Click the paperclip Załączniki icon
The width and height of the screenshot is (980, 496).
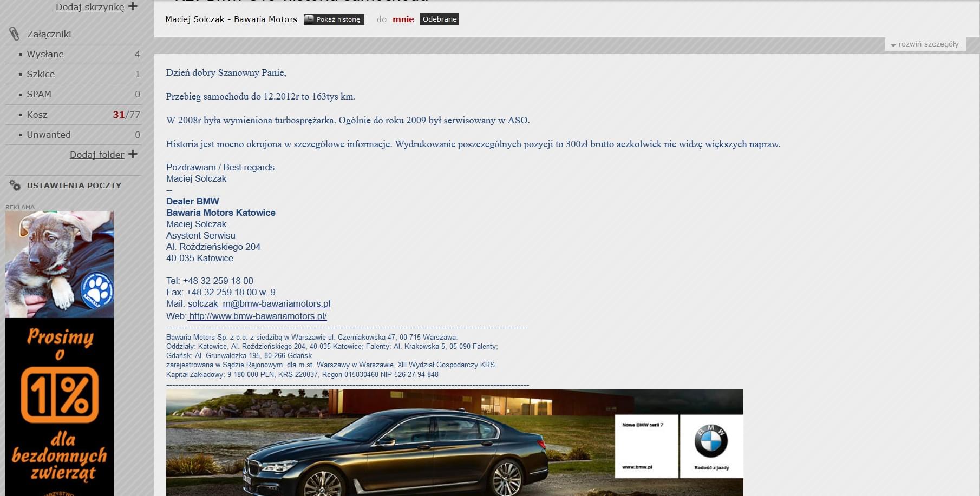click(x=15, y=34)
